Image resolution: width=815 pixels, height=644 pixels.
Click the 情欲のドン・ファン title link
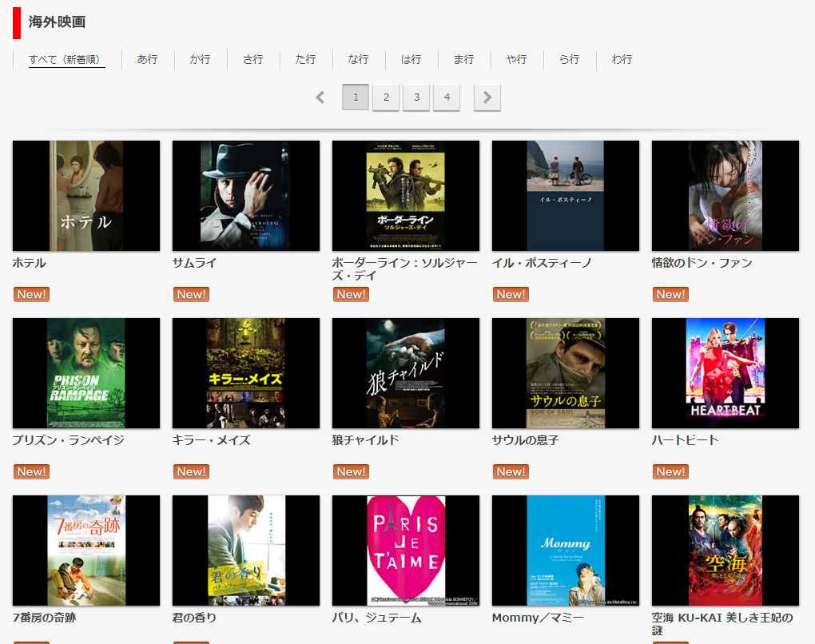coord(702,263)
